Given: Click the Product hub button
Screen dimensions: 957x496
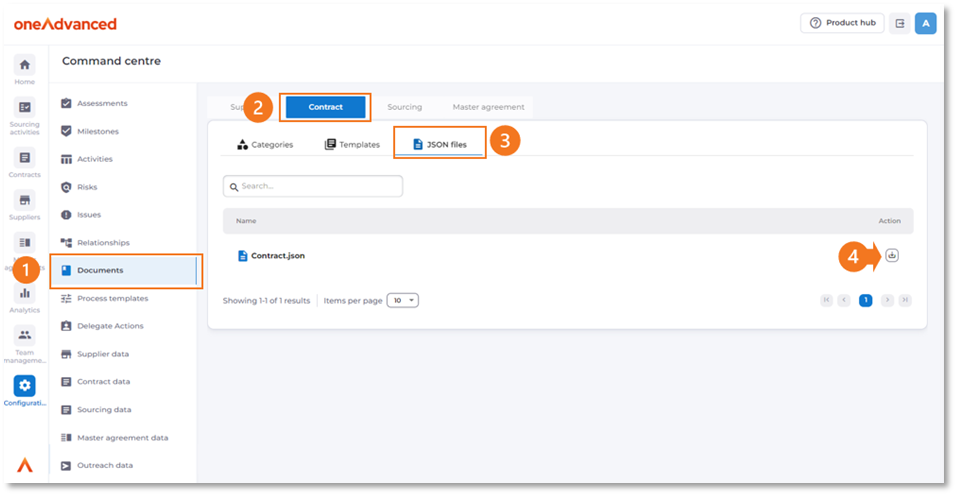Looking at the screenshot, I should (x=842, y=23).
